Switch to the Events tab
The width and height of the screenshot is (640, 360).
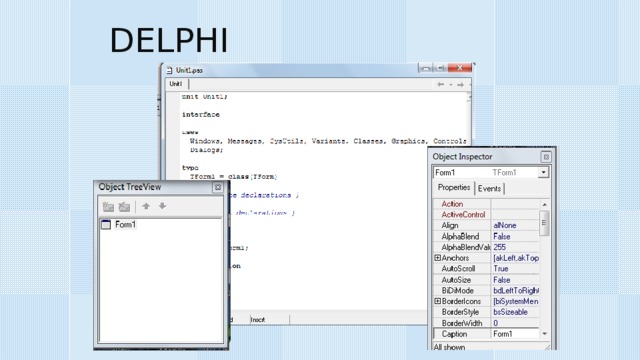click(x=489, y=188)
